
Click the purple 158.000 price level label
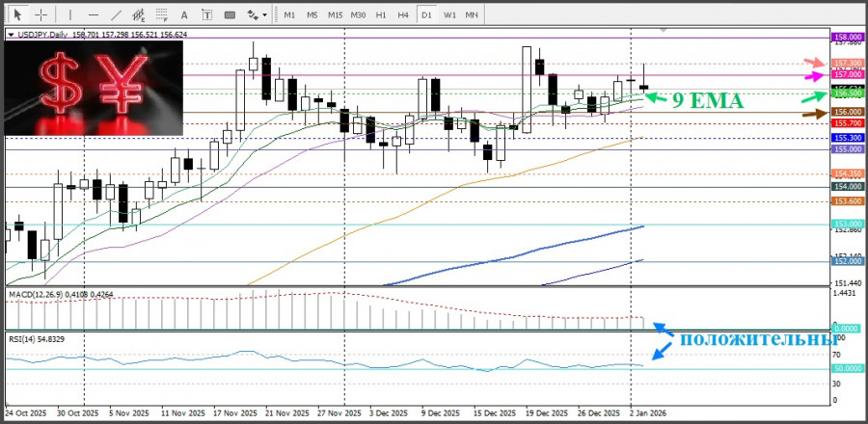pos(847,35)
